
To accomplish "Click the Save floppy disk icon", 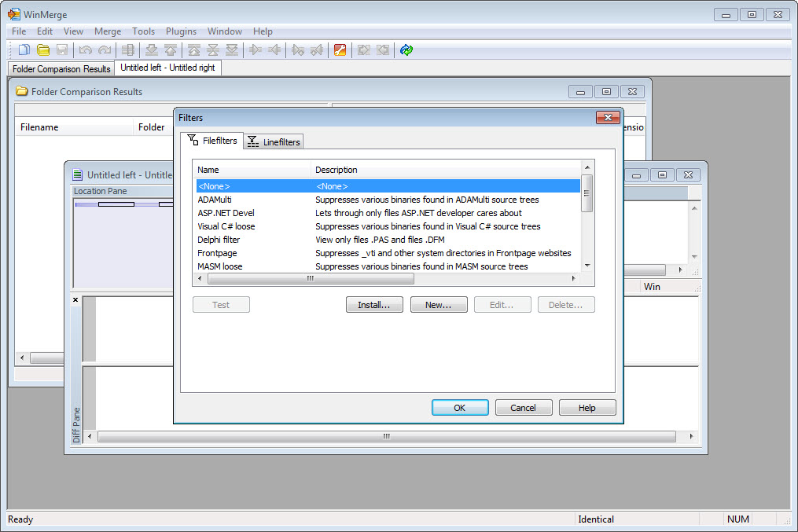I will click(62, 50).
